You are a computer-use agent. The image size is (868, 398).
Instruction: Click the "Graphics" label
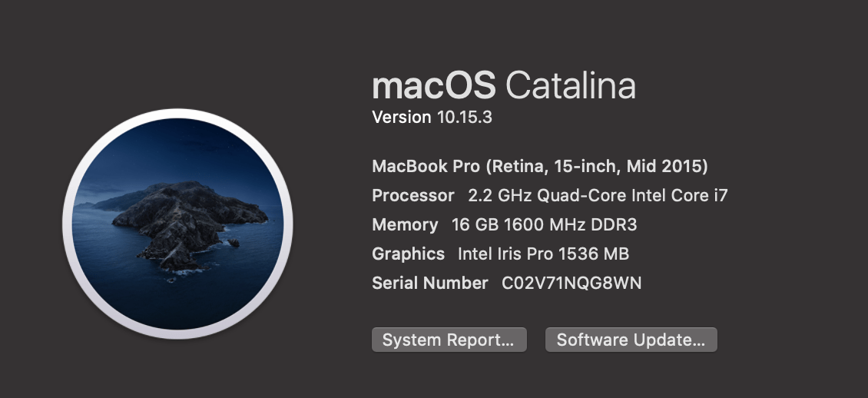click(x=408, y=254)
